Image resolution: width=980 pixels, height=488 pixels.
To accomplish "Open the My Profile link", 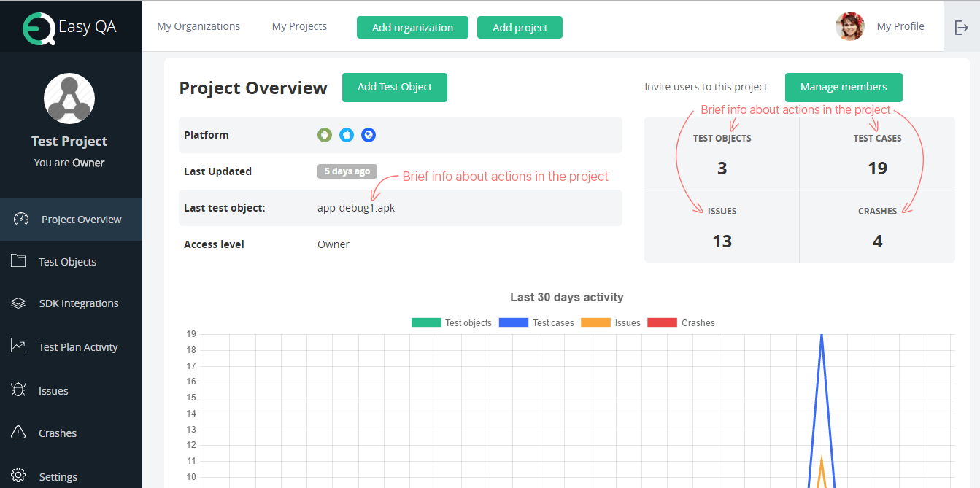I will tap(900, 26).
